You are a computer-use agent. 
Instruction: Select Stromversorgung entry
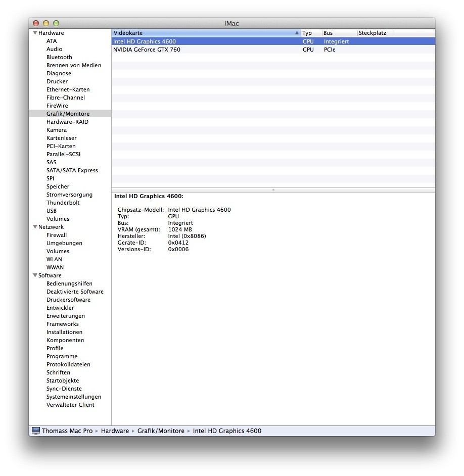(x=70, y=195)
